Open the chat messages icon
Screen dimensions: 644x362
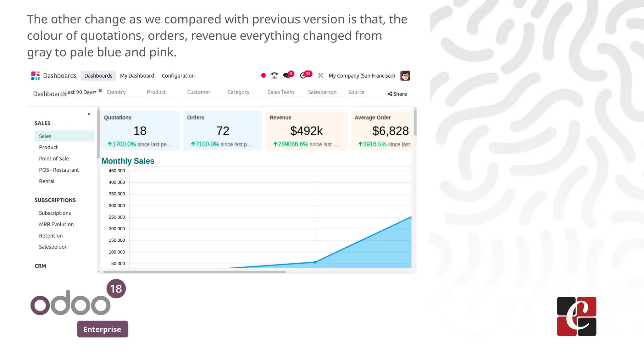(286, 76)
